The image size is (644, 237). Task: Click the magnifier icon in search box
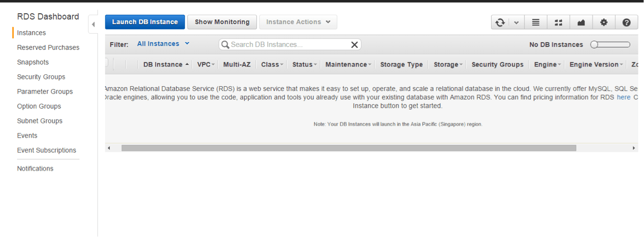tap(225, 45)
